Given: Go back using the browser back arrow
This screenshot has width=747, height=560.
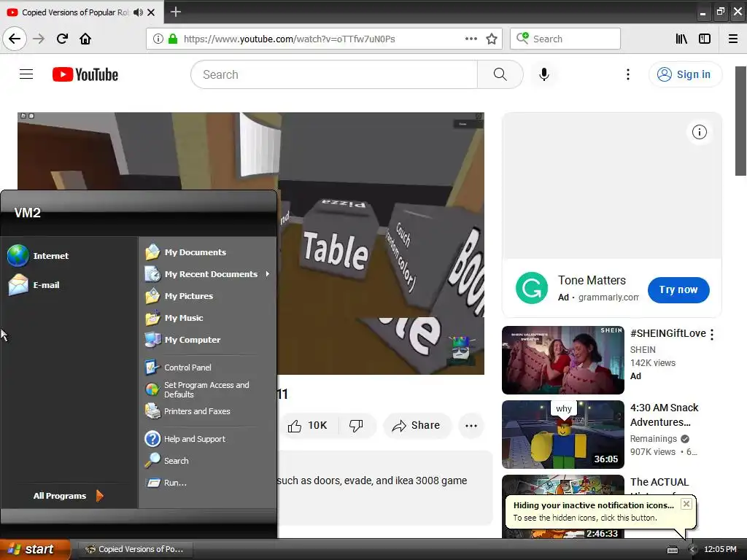Looking at the screenshot, I should pyautogui.click(x=15, y=39).
